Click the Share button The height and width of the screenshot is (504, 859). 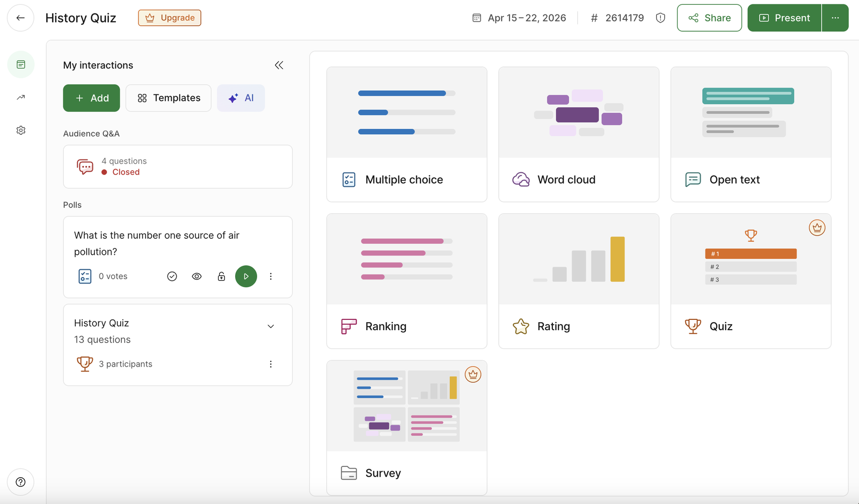(709, 18)
